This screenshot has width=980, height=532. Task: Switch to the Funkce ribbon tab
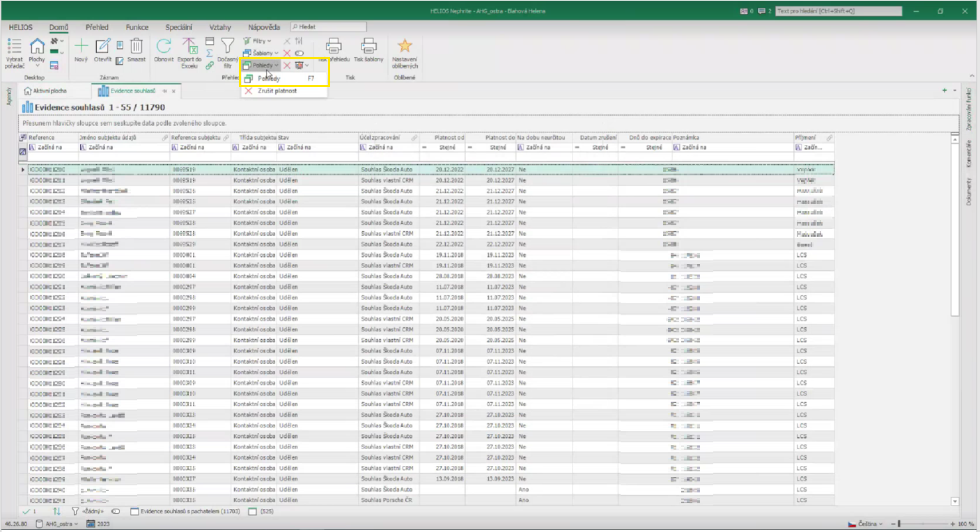pyautogui.click(x=137, y=27)
